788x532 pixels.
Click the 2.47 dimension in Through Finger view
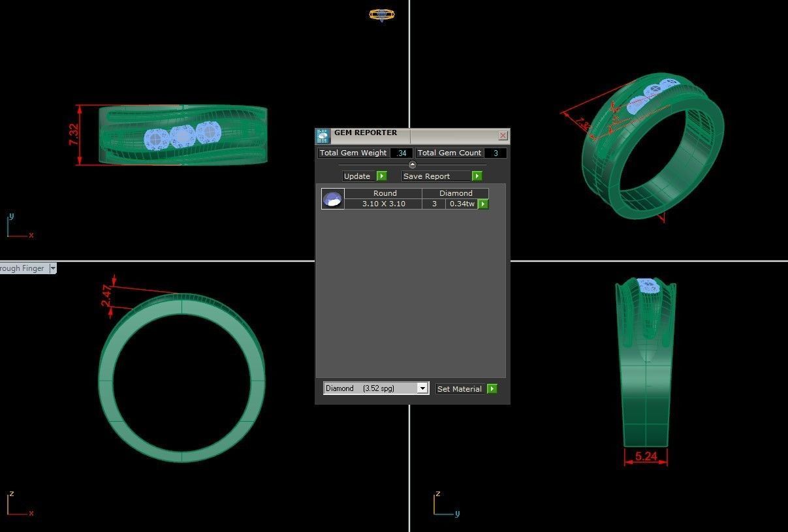point(106,296)
